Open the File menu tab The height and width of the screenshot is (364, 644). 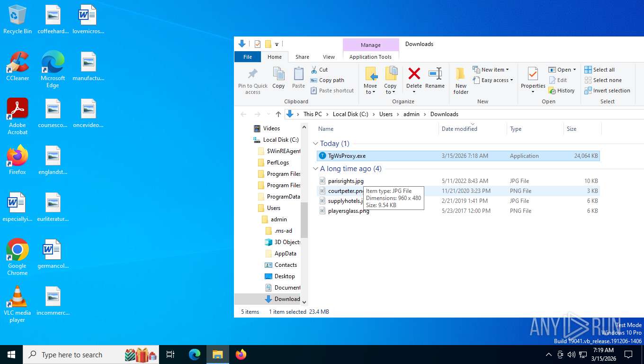click(x=248, y=57)
